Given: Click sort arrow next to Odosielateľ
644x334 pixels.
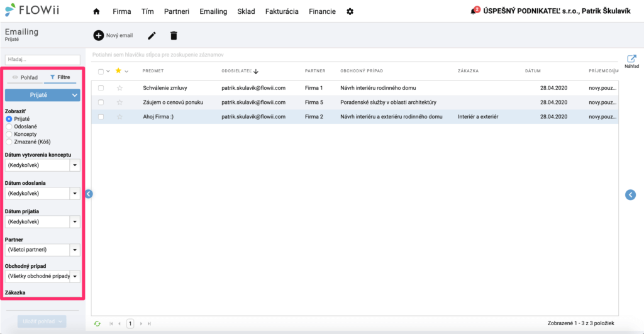Looking at the screenshot, I should pos(256,72).
